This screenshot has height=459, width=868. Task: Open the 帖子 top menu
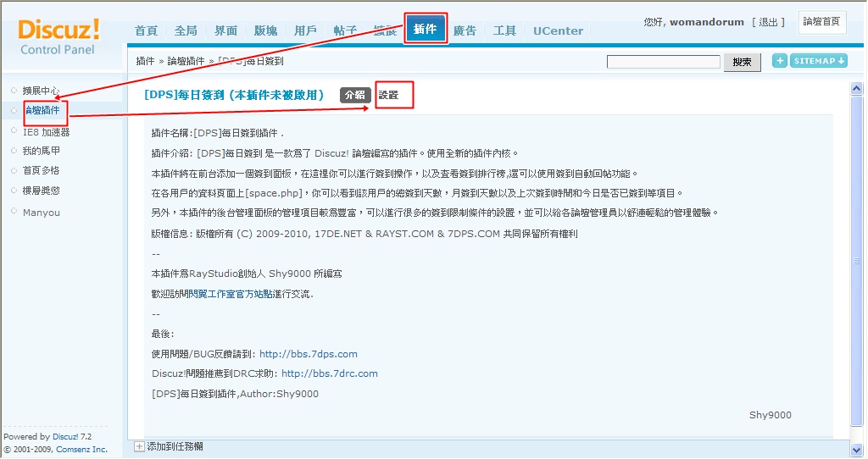[x=346, y=31]
